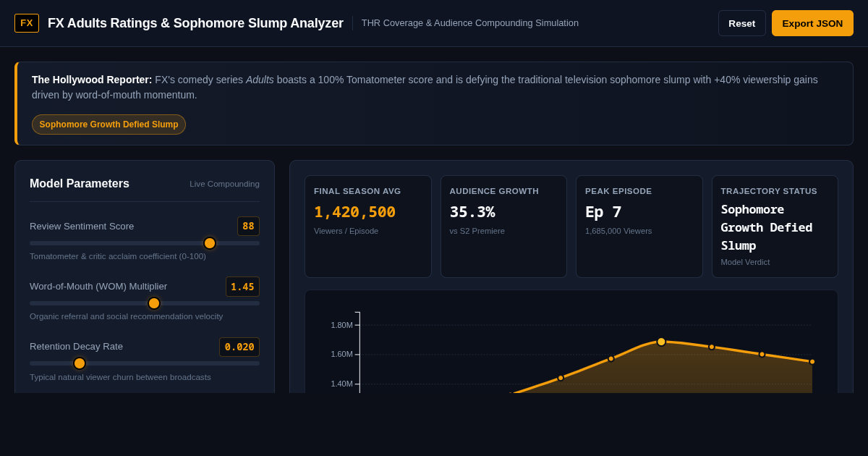This screenshot has width=868, height=456.
Task: Click the last data point on chart line
Action: (x=812, y=362)
